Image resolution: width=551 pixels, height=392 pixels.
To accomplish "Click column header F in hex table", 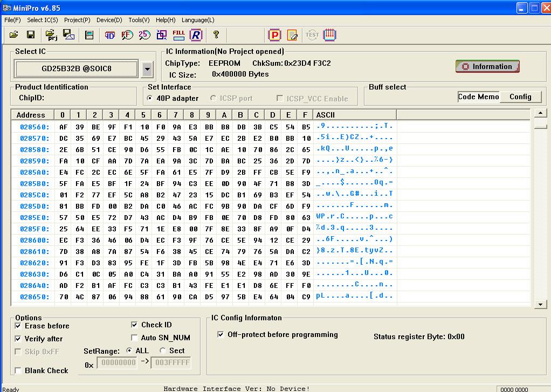I will tap(305, 115).
